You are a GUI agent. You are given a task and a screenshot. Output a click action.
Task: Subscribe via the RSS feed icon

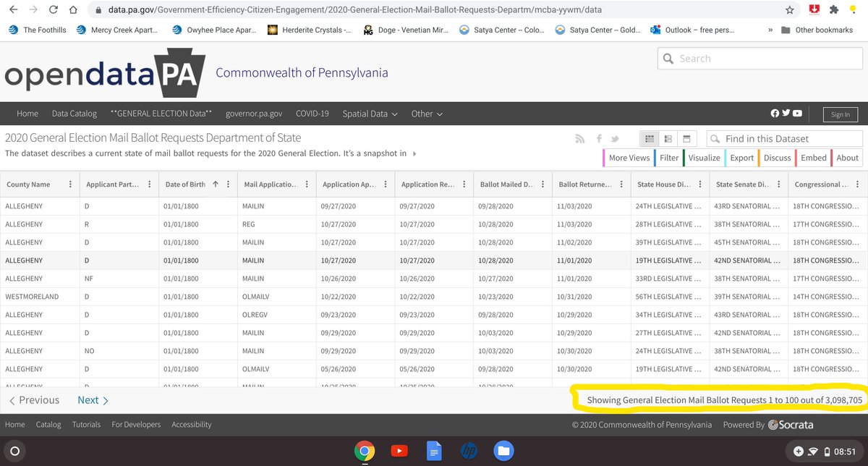pos(579,139)
